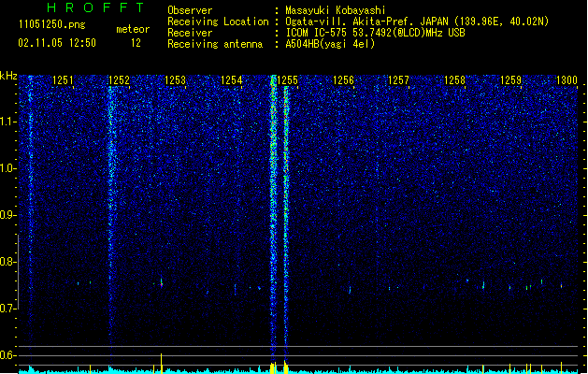Click the kHz axis unit label
Image resolution: width=588 pixels, height=374 pixels.
tap(8, 76)
